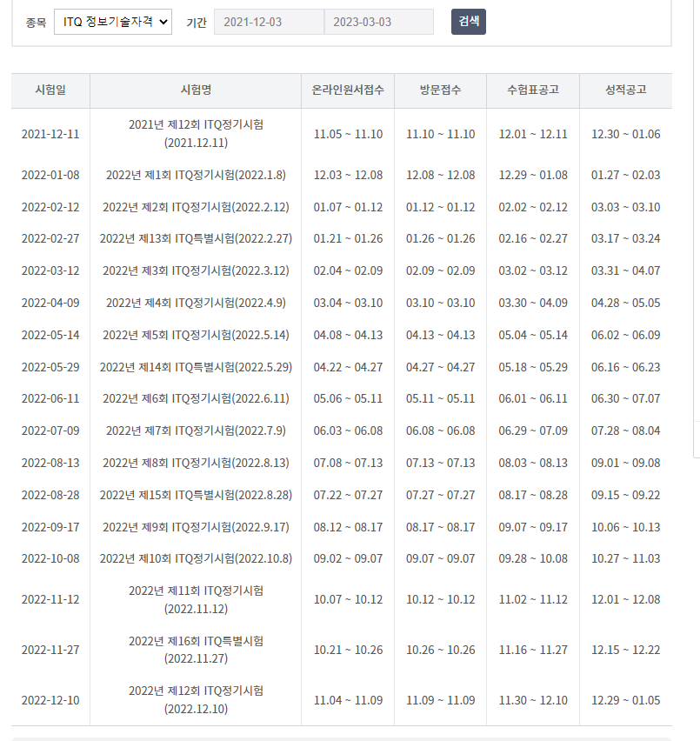Select 2022년 제8회 ITQ정기시험(2022.8.13) exam name
This screenshot has width=700, height=741.
coord(196,463)
